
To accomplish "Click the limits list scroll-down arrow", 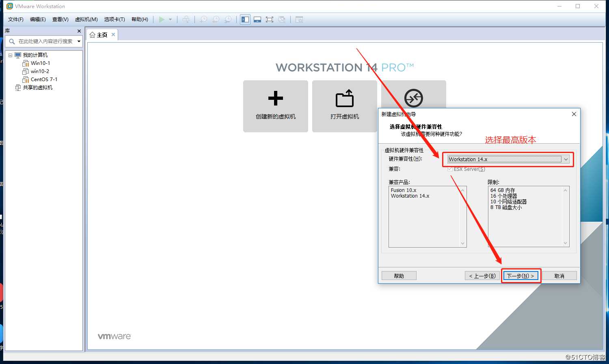I will point(566,243).
